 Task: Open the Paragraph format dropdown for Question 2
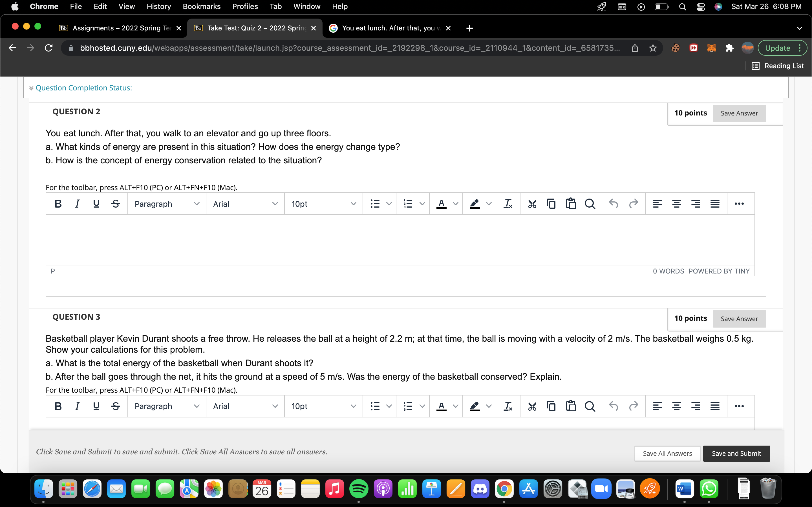167,204
